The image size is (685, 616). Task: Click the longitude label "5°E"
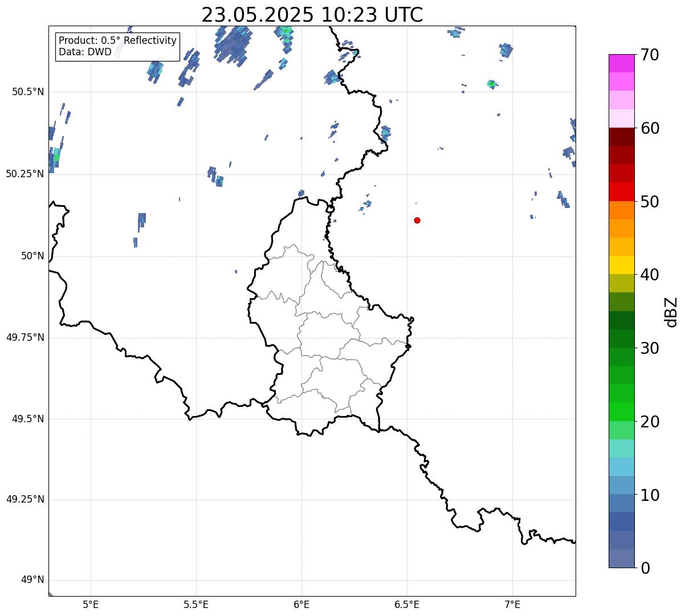[91, 605]
